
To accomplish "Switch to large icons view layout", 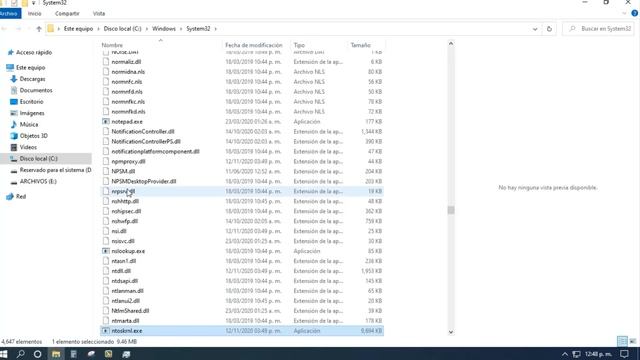I will (633, 341).
